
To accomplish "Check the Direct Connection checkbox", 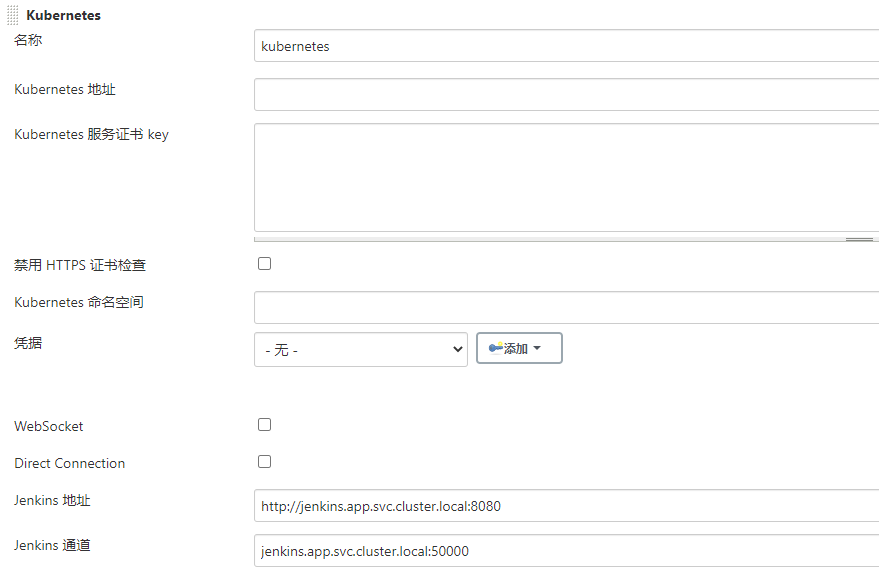I will (x=265, y=461).
